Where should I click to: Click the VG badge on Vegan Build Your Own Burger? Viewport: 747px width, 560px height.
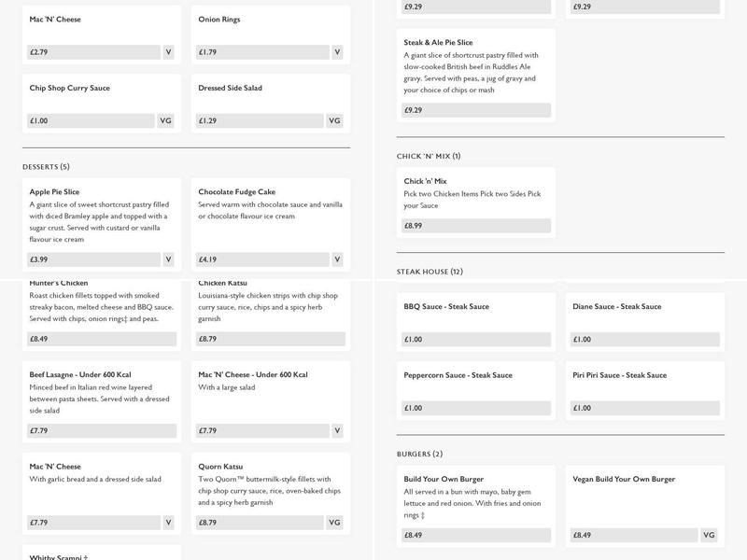709,535
